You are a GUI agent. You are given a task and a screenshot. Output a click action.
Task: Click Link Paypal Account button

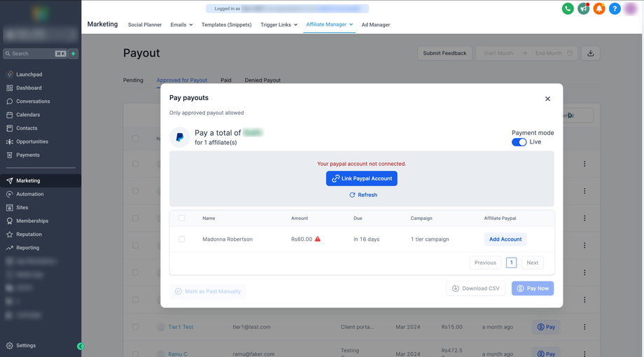(361, 178)
